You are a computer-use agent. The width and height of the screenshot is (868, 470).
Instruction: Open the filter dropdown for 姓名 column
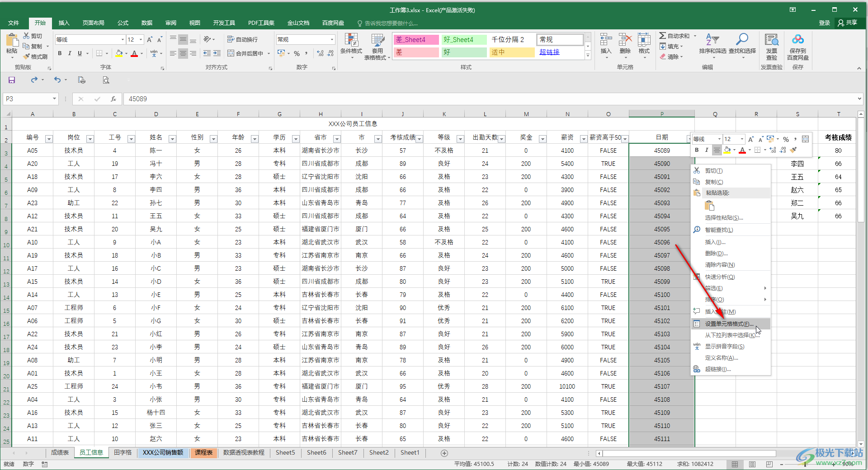coord(172,139)
